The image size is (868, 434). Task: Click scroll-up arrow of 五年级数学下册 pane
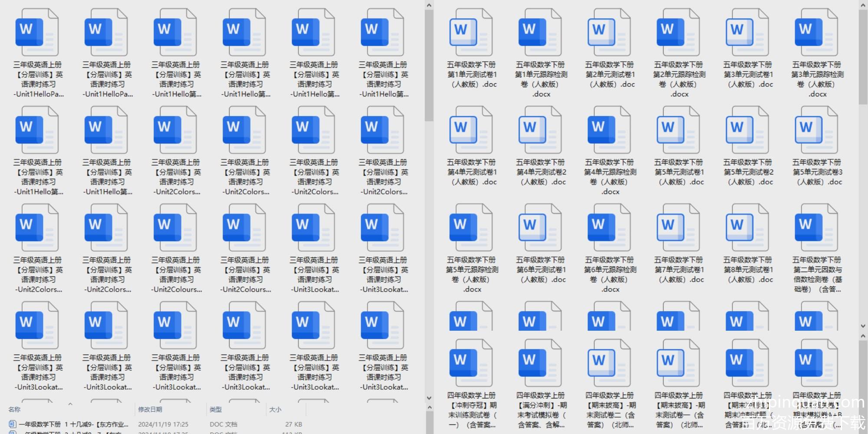pos(863,5)
